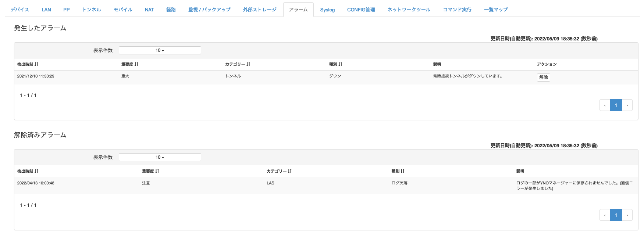Click type cell ダウン
644x241 pixels.
point(335,76)
